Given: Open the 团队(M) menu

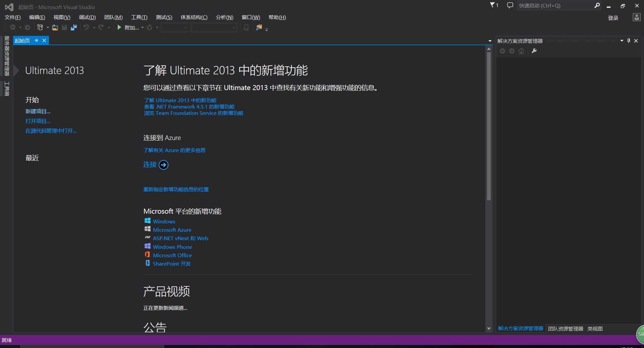Looking at the screenshot, I should click(x=113, y=17).
